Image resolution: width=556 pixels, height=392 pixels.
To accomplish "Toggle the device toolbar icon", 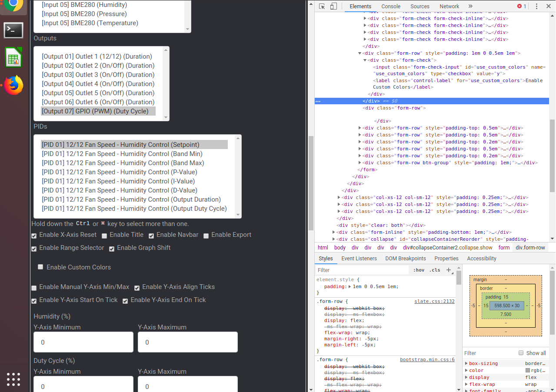I will (x=333, y=6).
